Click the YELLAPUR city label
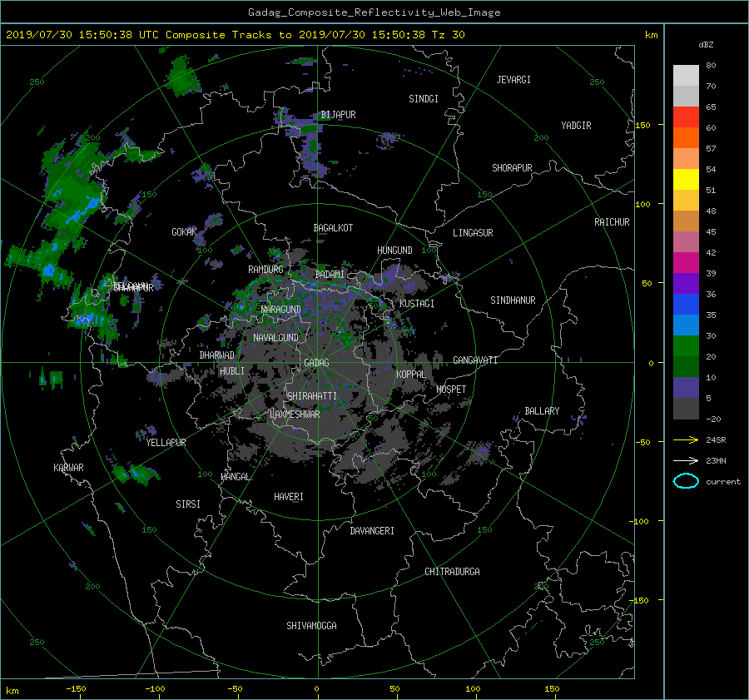This screenshot has height=700, width=749. click(x=166, y=443)
